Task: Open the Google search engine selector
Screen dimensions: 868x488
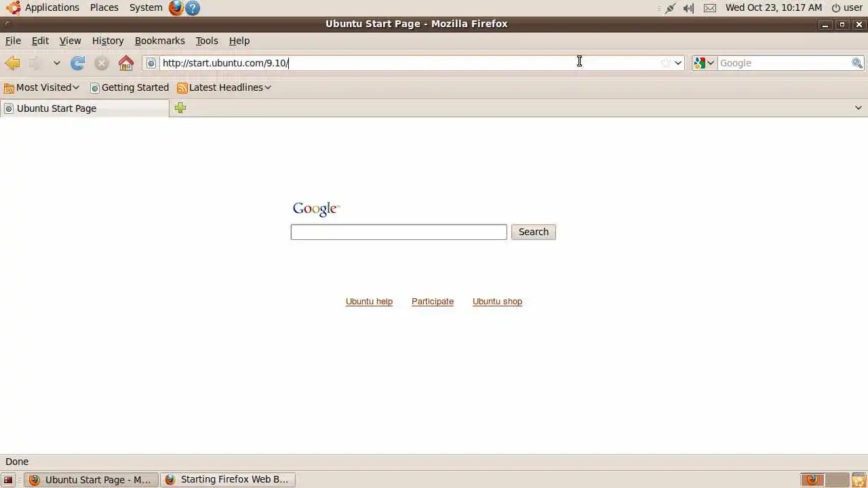Action: tap(704, 63)
